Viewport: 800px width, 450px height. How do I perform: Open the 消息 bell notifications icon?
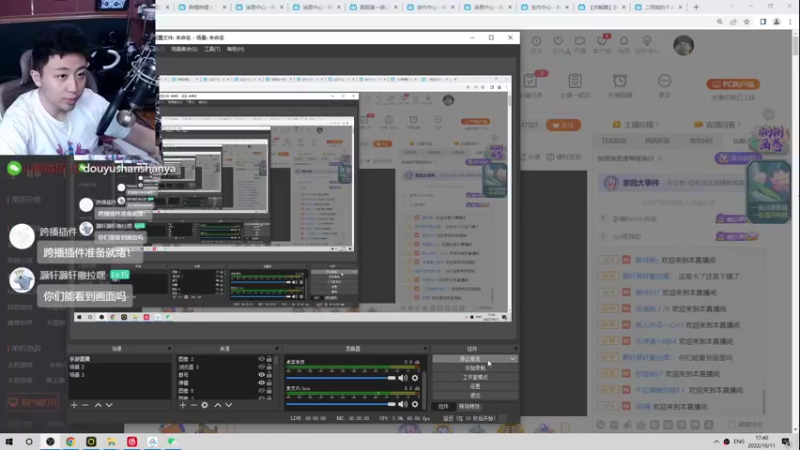pos(624,41)
